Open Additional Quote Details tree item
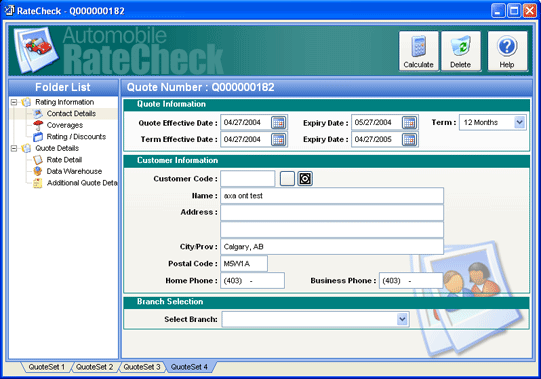The image size is (541, 379). click(82, 183)
